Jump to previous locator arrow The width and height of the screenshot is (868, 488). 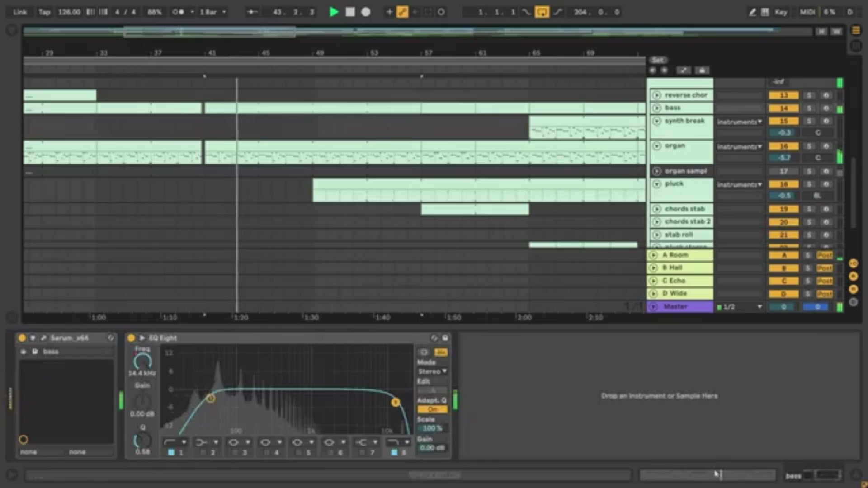click(x=652, y=70)
